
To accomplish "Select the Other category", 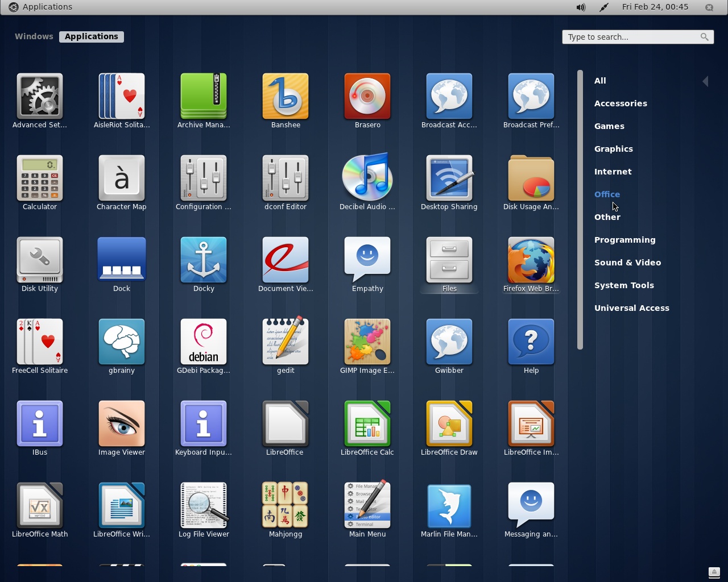I will coord(607,217).
